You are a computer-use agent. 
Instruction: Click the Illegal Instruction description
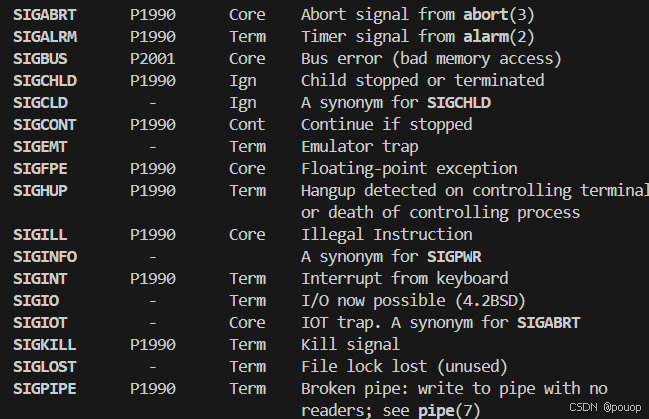[x=387, y=235]
